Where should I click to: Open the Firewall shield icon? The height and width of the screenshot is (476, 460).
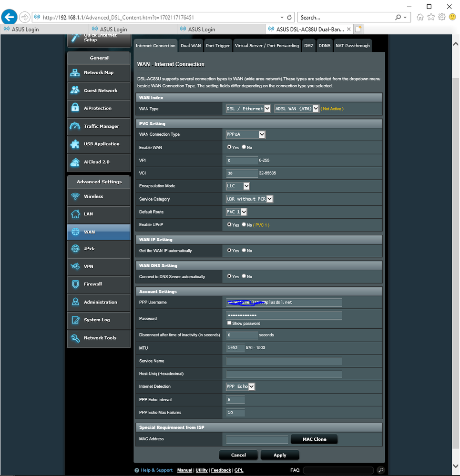[75, 284]
